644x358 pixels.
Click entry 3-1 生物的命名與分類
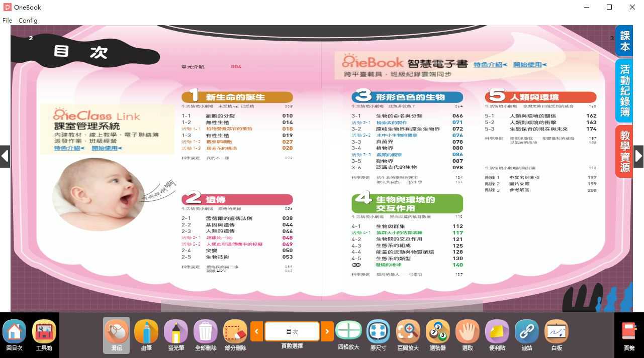point(407,116)
